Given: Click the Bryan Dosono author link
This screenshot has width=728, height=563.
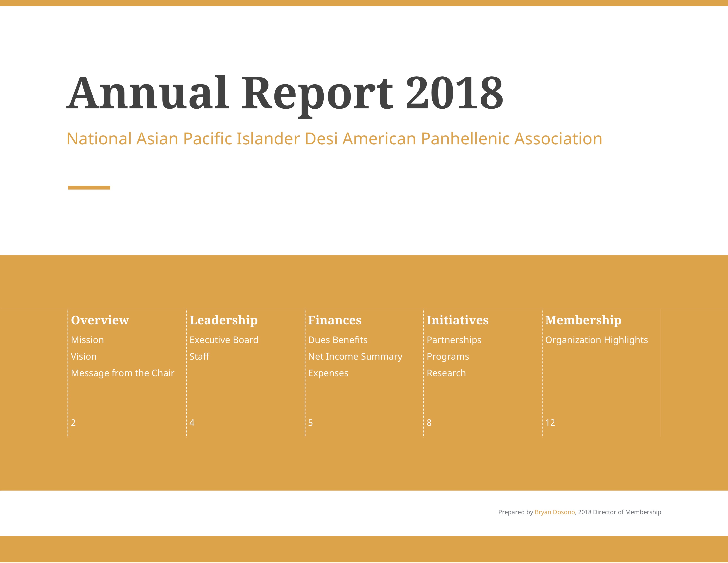Looking at the screenshot, I should point(555,512).
